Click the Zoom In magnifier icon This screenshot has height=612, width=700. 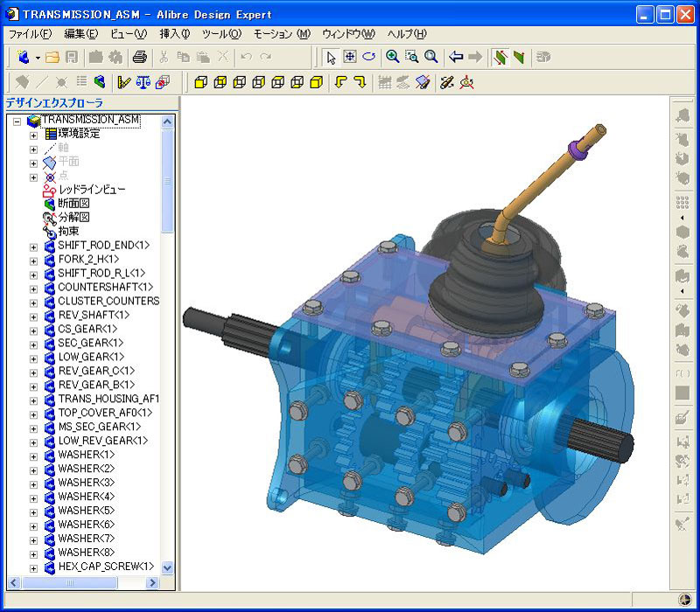393,58
